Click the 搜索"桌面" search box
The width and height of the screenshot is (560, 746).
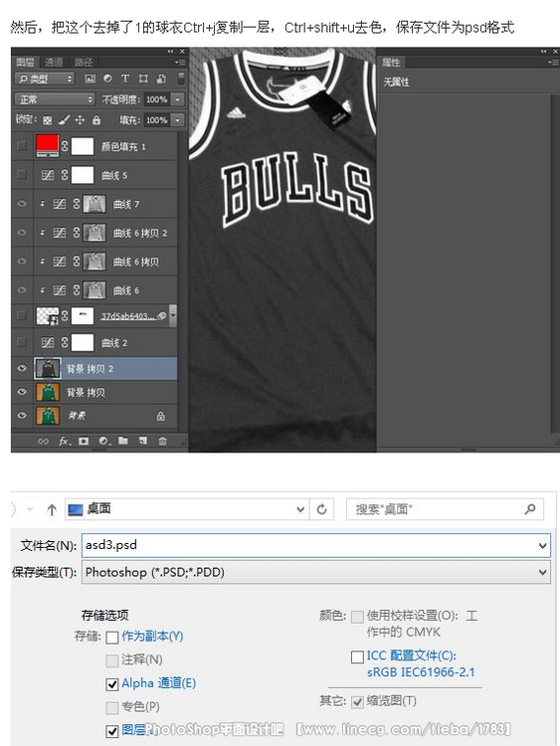[x=445, y=509]
